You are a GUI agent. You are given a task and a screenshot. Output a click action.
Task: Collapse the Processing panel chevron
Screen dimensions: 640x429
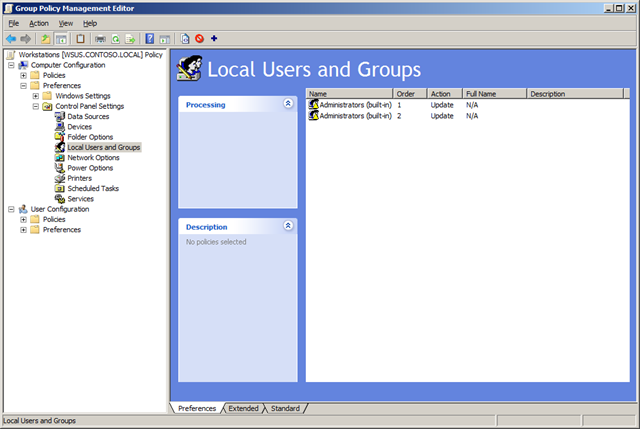click(288, 104)
